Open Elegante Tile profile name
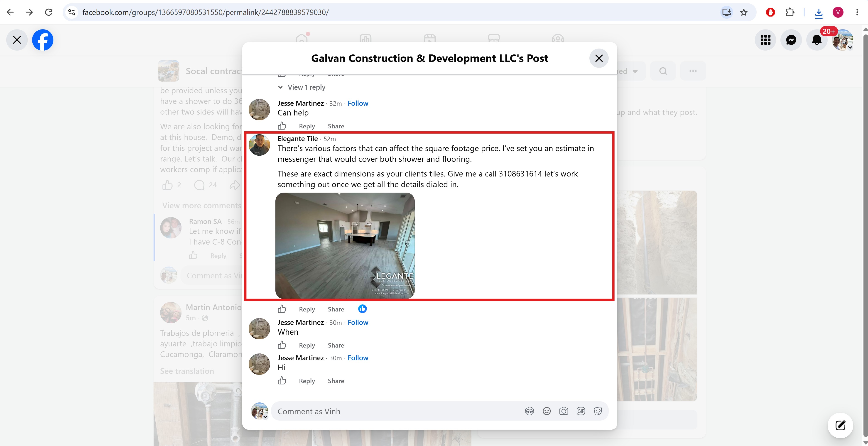 click(x=297, y=139)
